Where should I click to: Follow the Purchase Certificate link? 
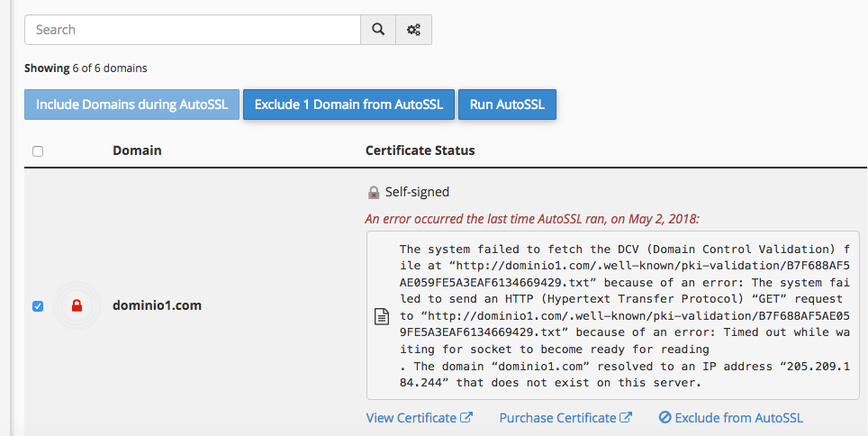pos(557,418)
